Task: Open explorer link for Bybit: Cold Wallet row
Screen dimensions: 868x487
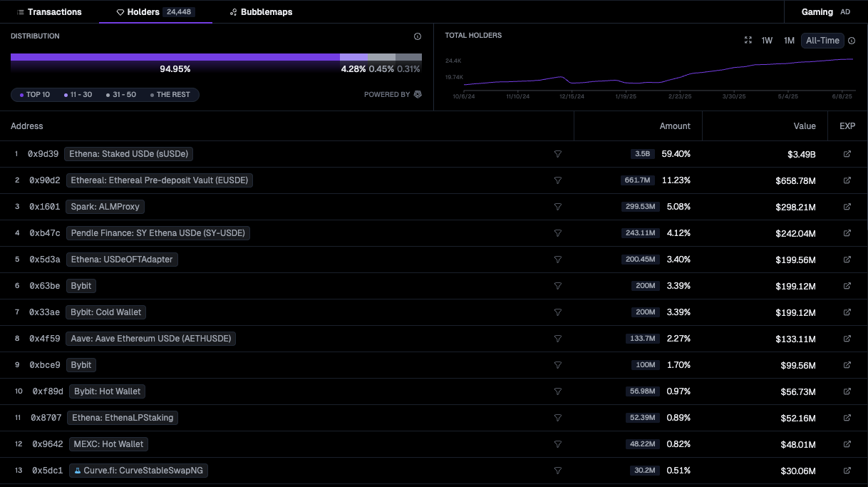Action: pos(847,312)
